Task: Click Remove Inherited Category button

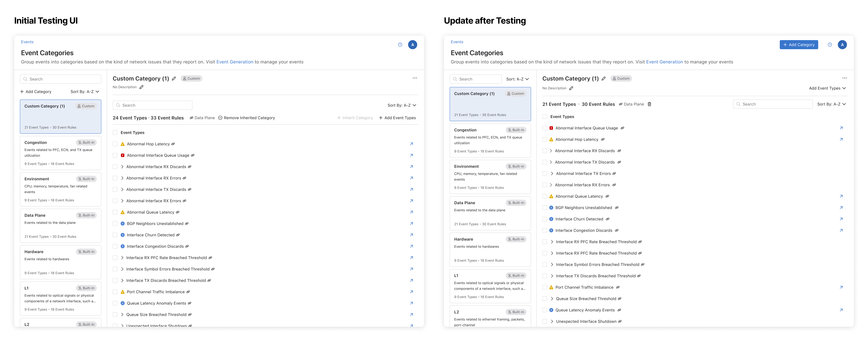Action: [x=246, y=118]
